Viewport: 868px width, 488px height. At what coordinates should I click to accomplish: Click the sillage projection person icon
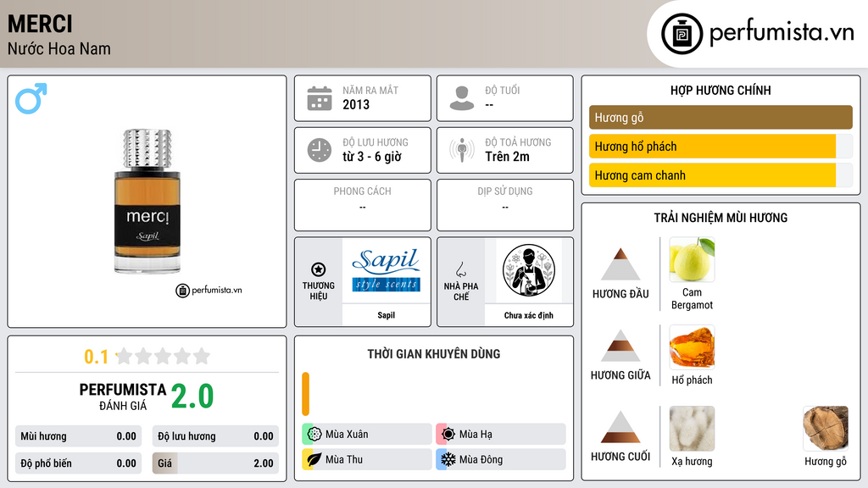462,150
